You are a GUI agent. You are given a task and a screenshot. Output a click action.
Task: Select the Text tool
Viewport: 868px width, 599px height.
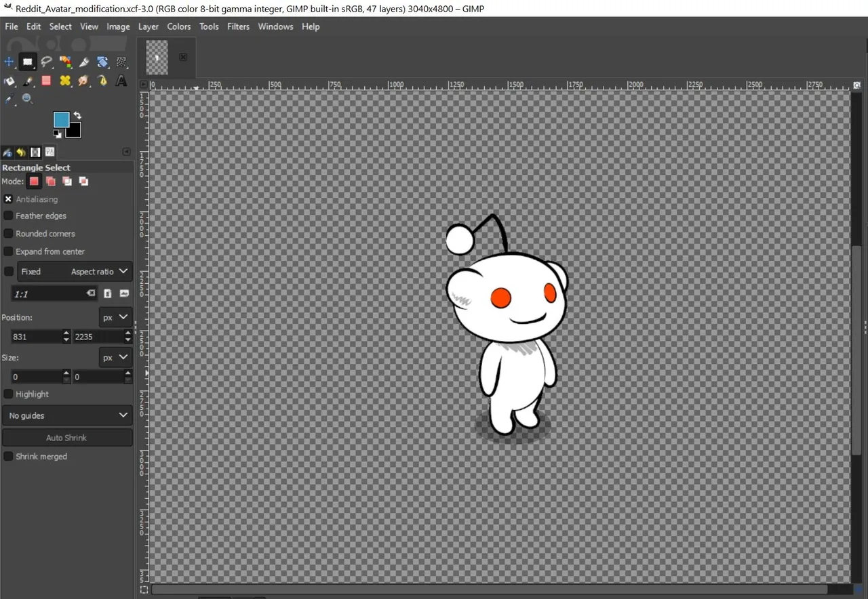[x=121, y=81]
